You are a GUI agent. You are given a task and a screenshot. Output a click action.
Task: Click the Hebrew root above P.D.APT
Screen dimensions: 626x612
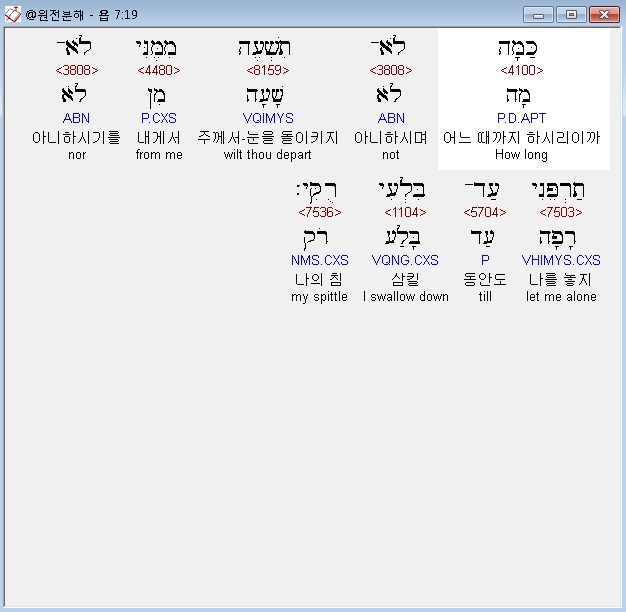point(518,96)
